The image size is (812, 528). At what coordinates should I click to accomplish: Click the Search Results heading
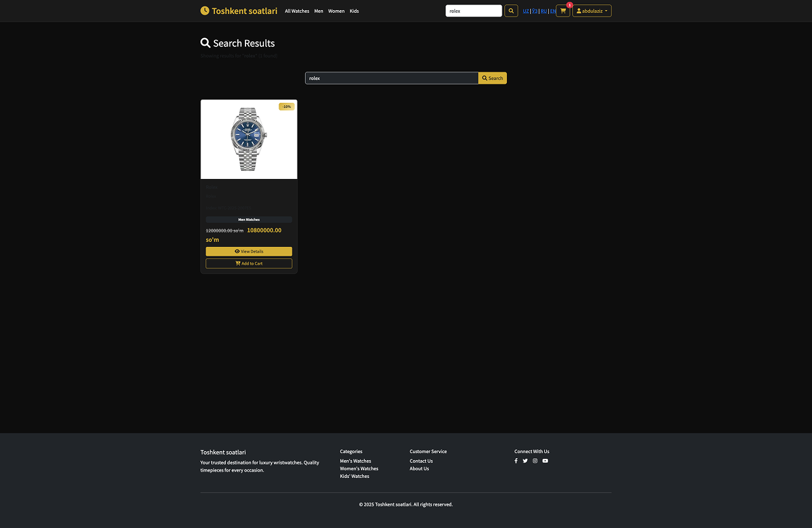tap(238, 43)
